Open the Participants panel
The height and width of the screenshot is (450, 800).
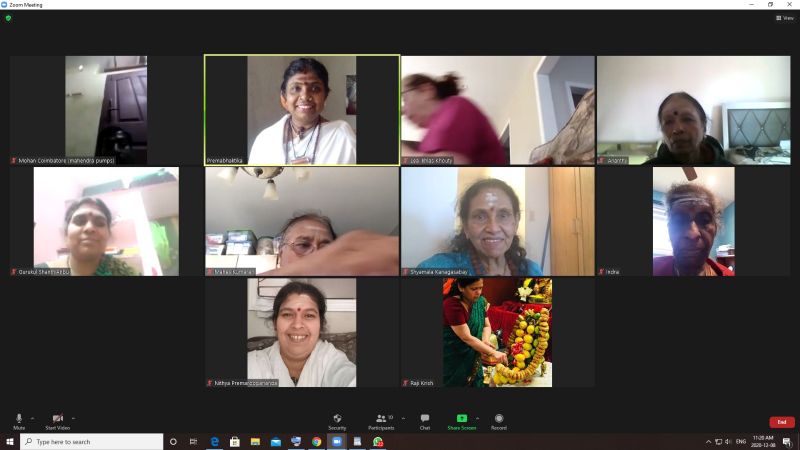tap(380, 420)
